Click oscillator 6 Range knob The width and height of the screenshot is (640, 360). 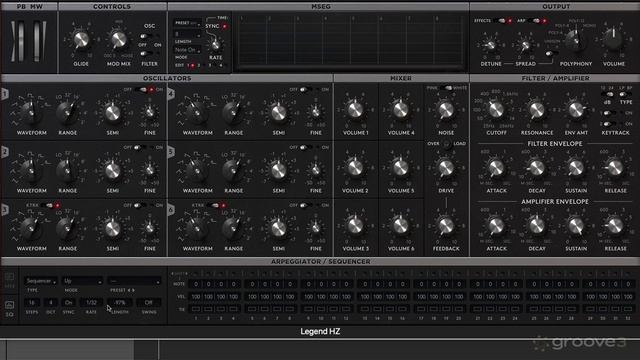point(233,228)
